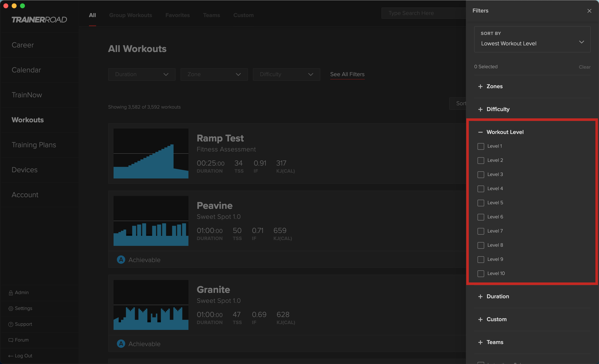Check the Level 3 checkbox
This screenshot has width=599, height=364.
[481, 175]
